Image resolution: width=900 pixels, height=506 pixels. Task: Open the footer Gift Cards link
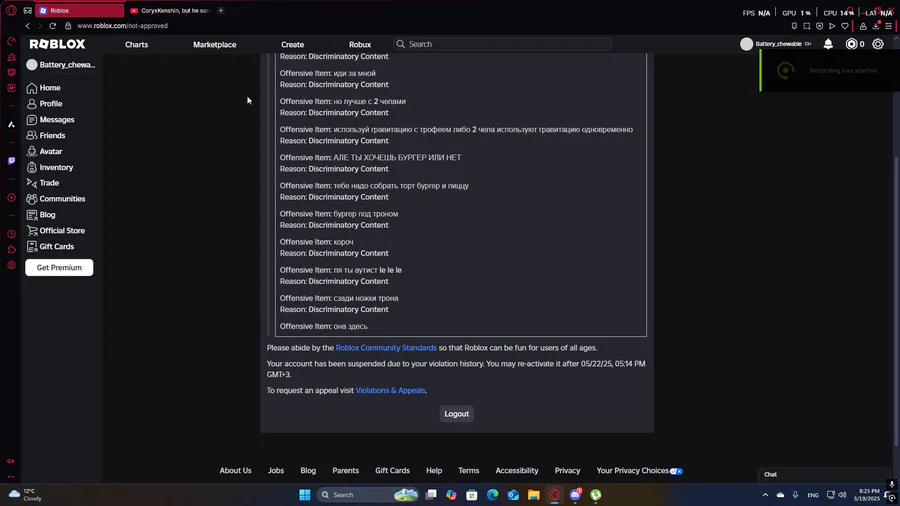click(x=393, y=470)
